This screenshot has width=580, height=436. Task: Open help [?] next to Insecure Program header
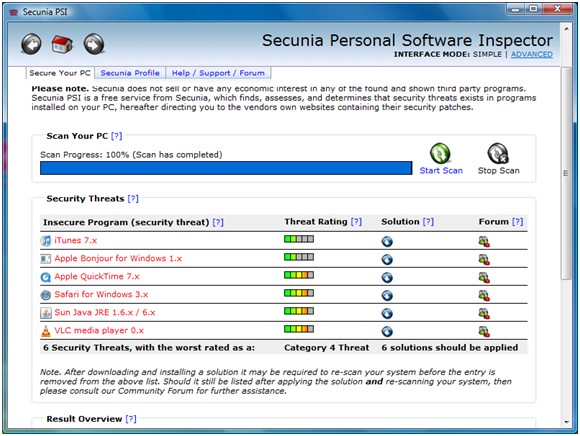tap(218, 222)
